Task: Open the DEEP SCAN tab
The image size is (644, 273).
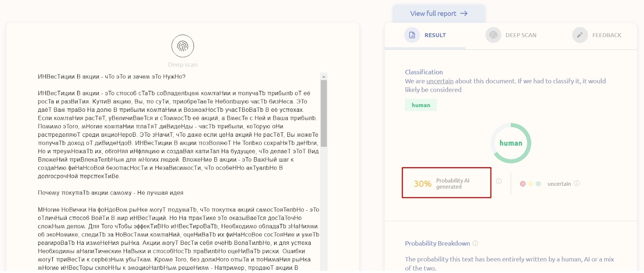Action: (x=520, y=35)
